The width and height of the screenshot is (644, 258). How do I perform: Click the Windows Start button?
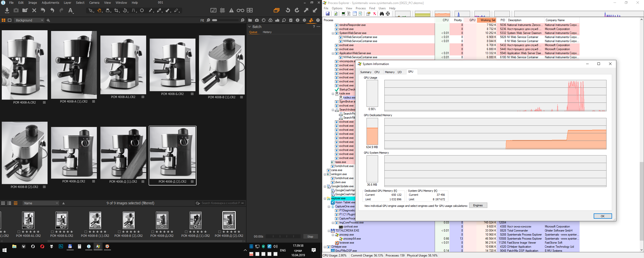(5, 250)
